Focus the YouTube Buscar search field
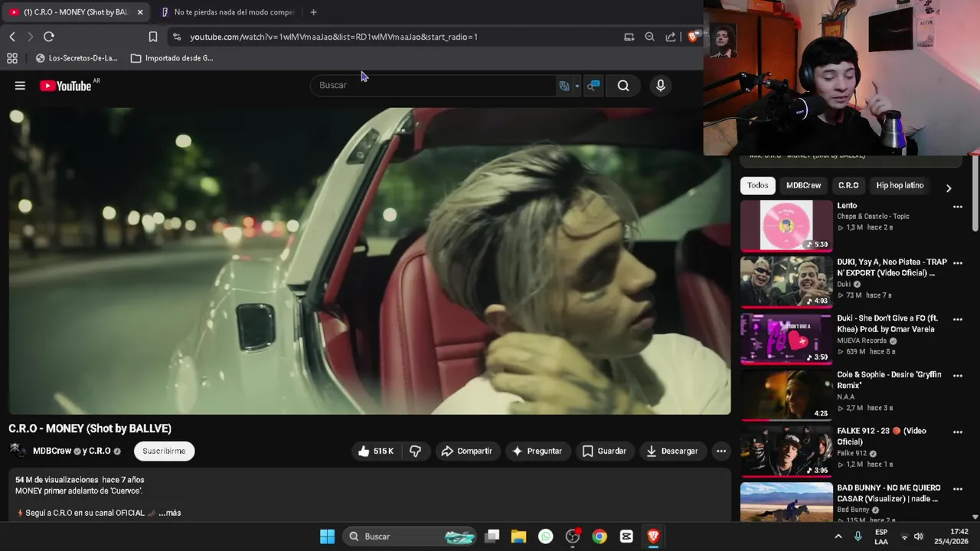This screenshot has width=980, height=551. click(x=433, y=85)
